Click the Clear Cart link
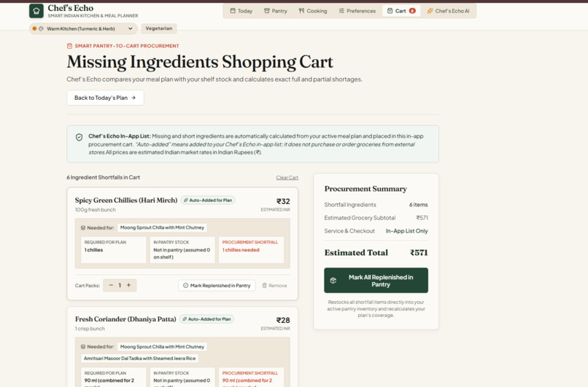Viewport: 588px width, 387px height. point(287,178)
